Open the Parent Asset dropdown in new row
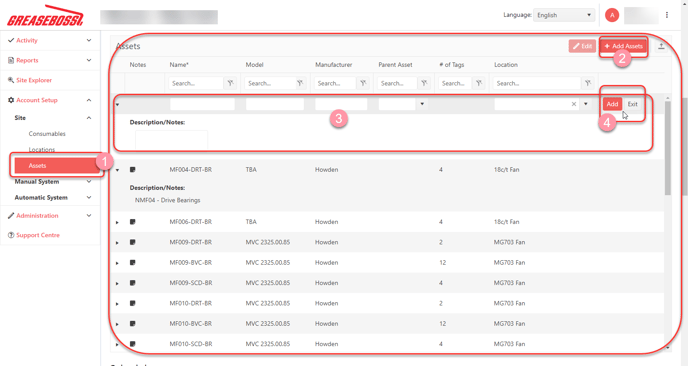Viewport: 688px width, 366px height. pyautogui.click(x=422, y=104)
